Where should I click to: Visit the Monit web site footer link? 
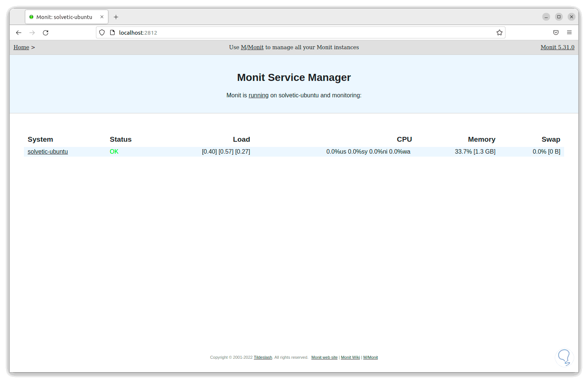pos(324,357)
